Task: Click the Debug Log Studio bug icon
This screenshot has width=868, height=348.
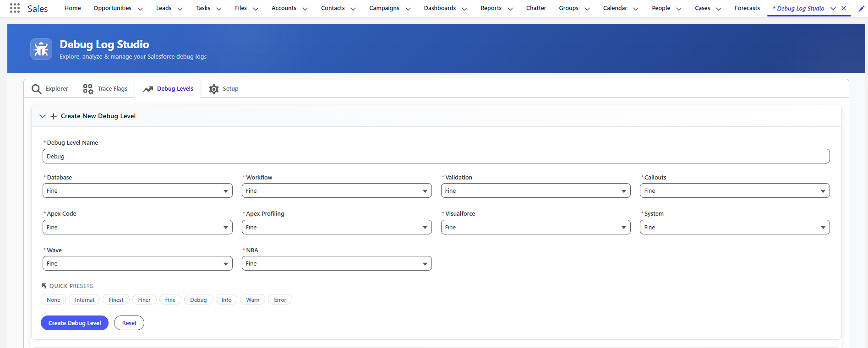Action: point(41,49)
